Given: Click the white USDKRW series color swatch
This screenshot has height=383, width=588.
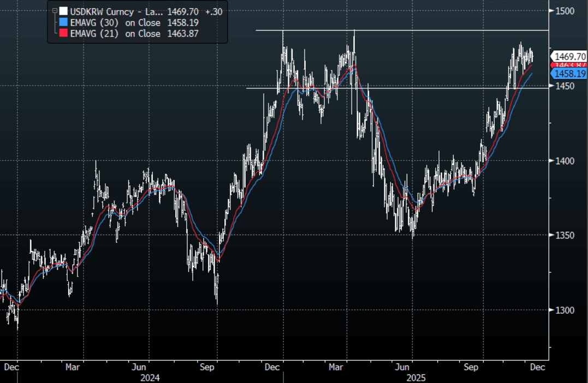Looking at the screenshot, I should point(64,11).
